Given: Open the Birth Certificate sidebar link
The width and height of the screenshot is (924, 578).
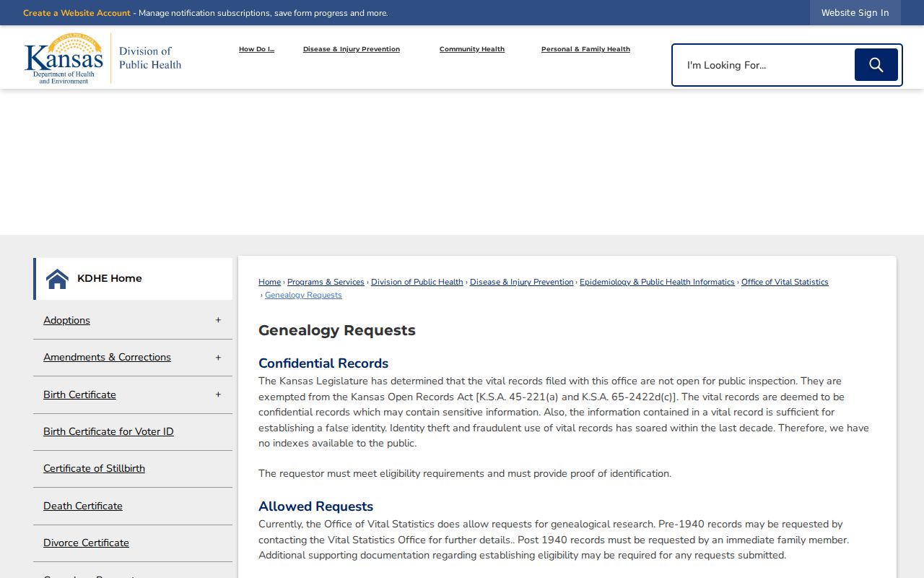Looking at the screenshot, I should click(79, 394).
